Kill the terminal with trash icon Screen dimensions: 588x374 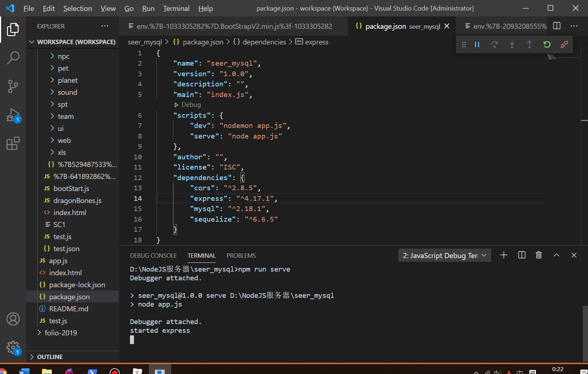(x=539, y=255)
